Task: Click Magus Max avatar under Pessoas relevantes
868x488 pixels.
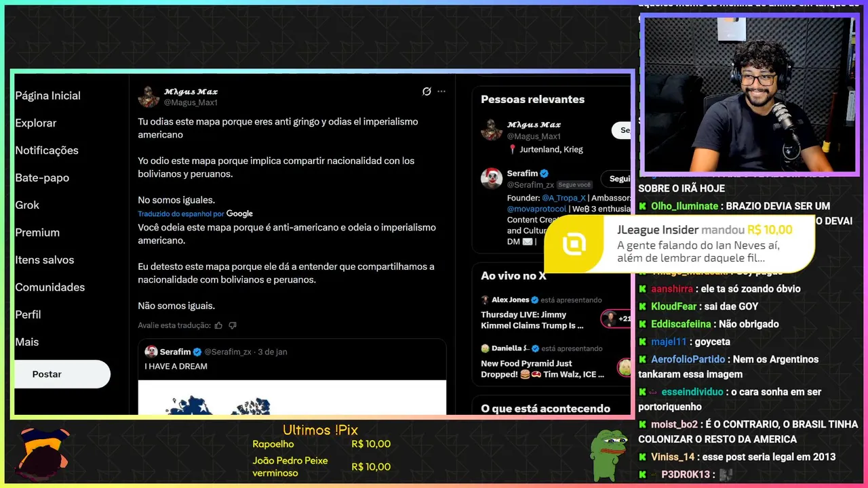Action: point(492,130)
